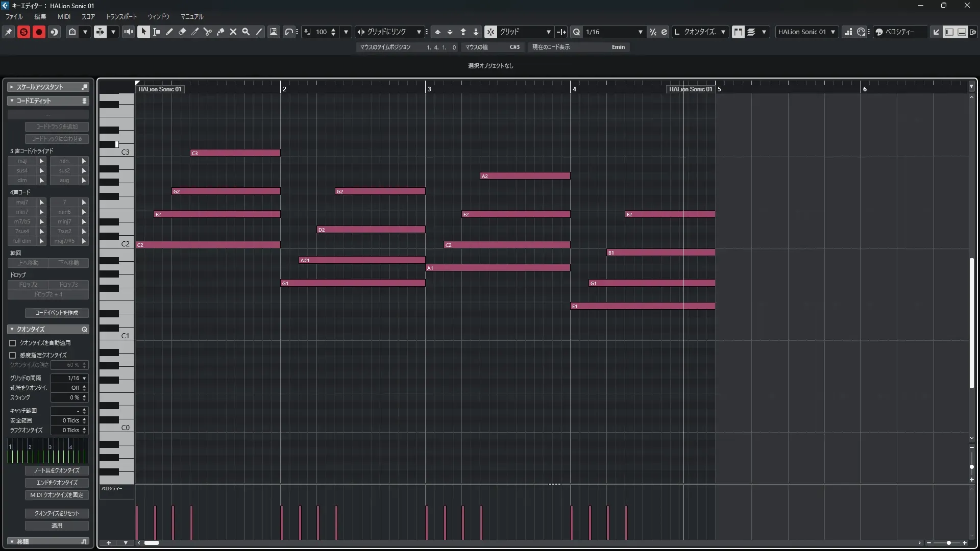
Task: Open the MIDI menu
Action: [64, 16]
